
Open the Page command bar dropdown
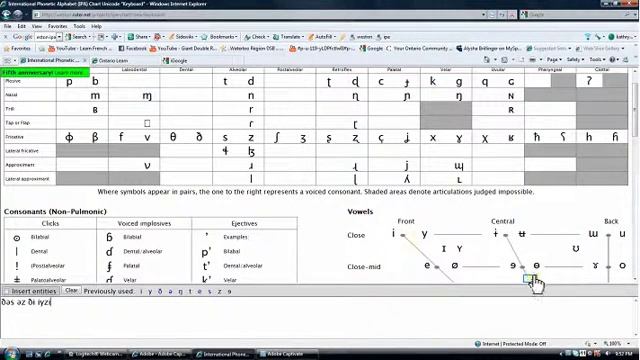tap(554, 60)
